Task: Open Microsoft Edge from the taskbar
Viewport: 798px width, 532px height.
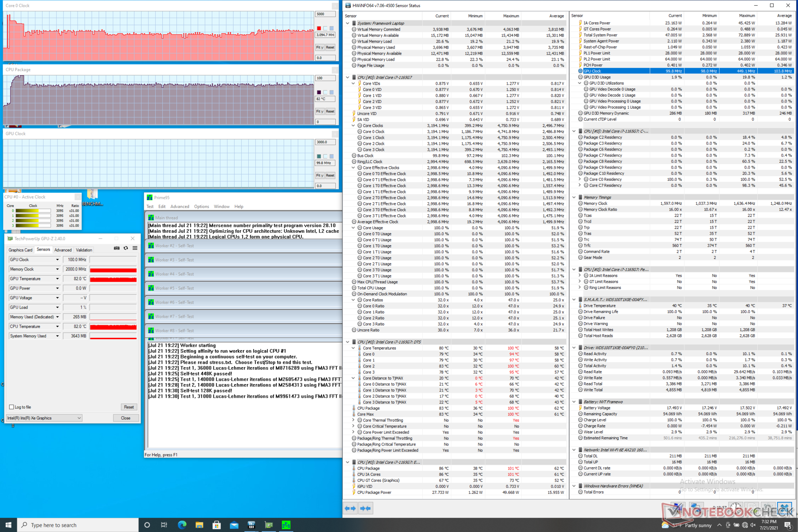Action: click(x=182, y=525)
